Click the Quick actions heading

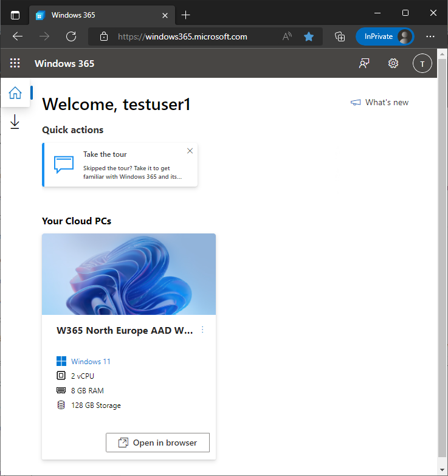pos(72,130)
